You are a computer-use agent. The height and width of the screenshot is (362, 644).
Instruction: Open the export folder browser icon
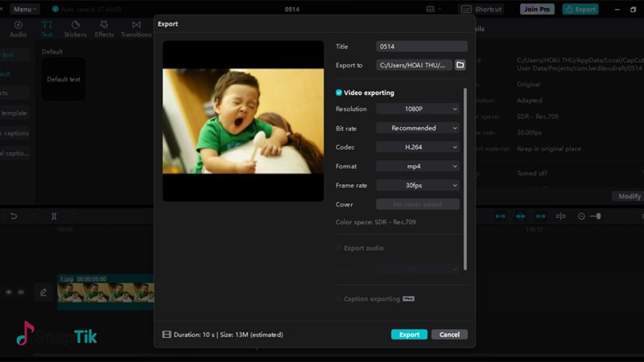460,65
